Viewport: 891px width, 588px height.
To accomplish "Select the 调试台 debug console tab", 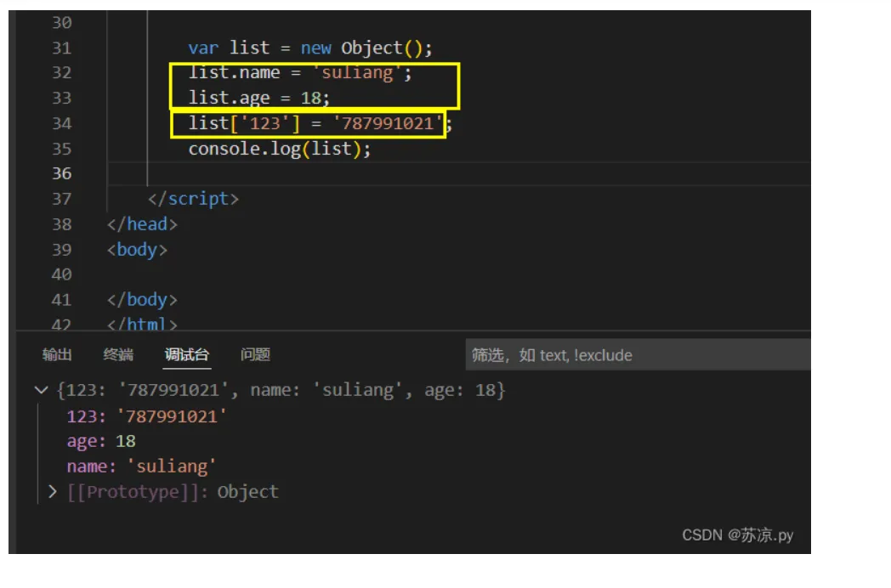I will [187, 355].
